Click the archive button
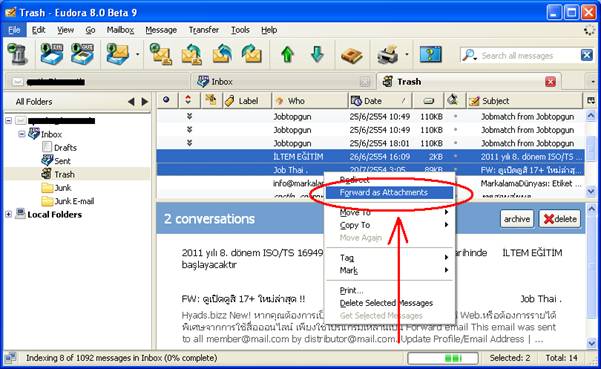 pos(517,219)
